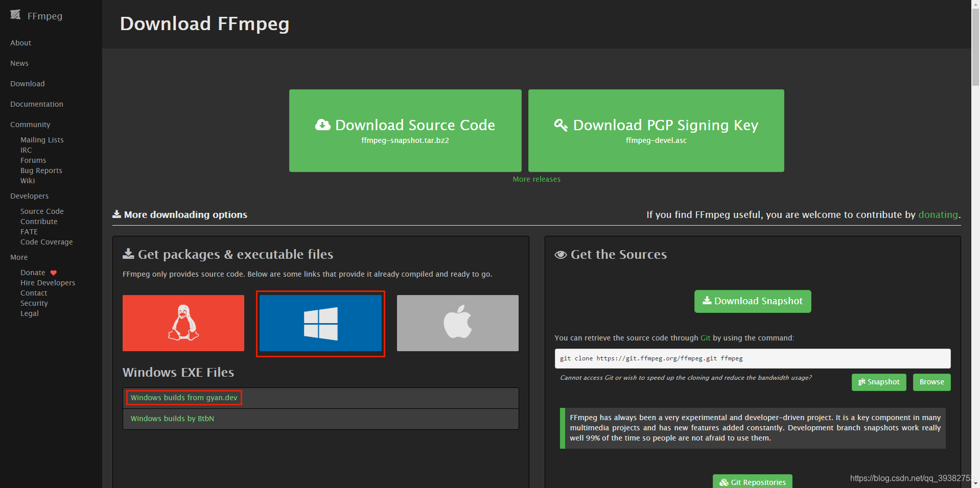Click the heart icon next to Donate
980x488 pixels.
tap(54, 272)
